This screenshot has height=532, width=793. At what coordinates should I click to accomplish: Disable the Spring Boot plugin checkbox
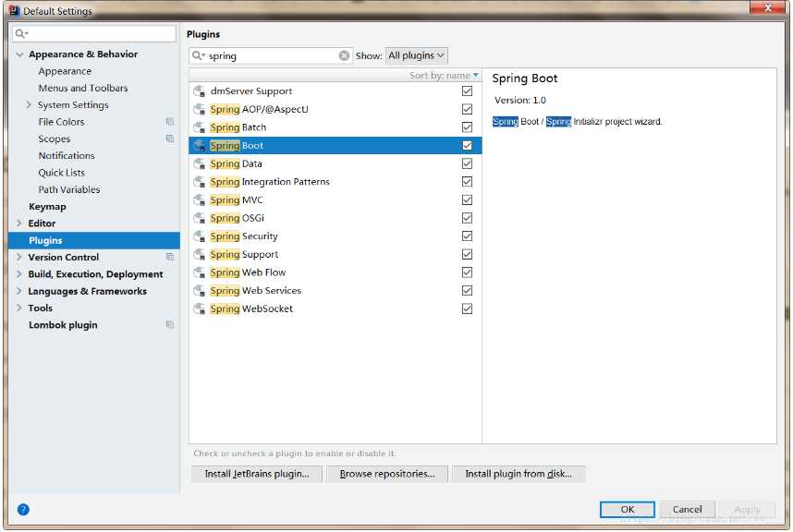coord(468,146)
